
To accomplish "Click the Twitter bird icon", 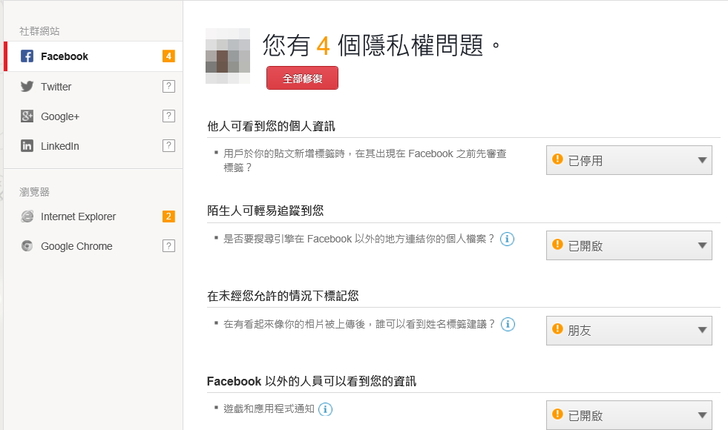I will tap(28, 87).
